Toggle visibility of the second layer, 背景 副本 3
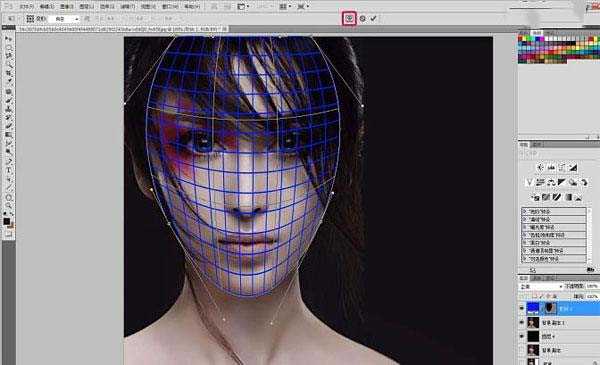 coord(522,323)
